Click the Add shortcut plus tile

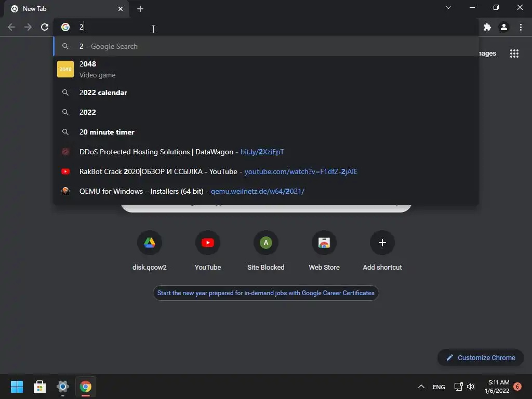(x=382, y=250)
